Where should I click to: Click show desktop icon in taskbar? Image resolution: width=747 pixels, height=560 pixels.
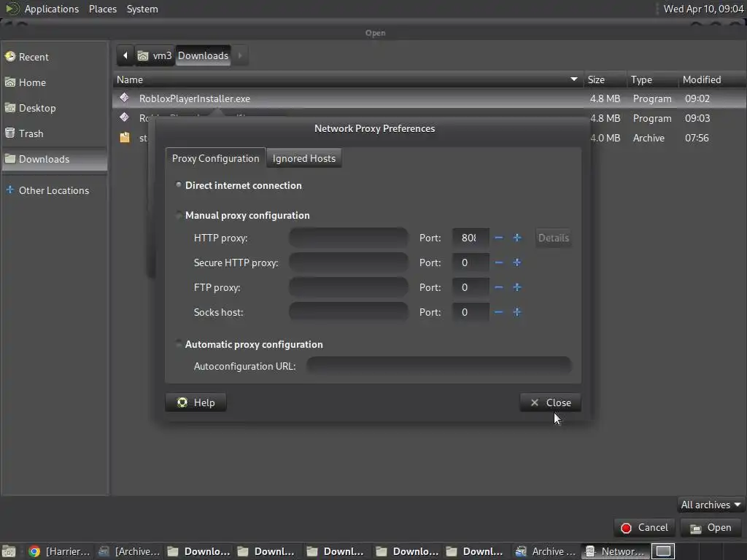(x=9, y=551)
